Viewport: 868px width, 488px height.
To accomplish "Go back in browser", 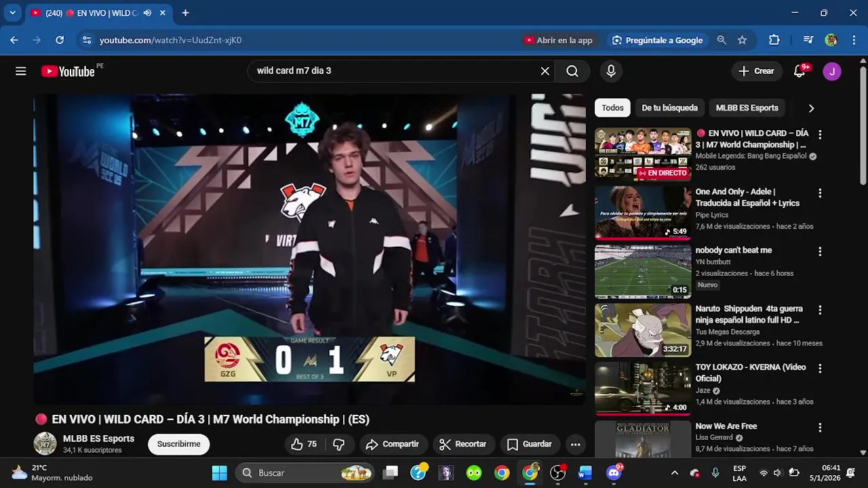I will 14,40.
